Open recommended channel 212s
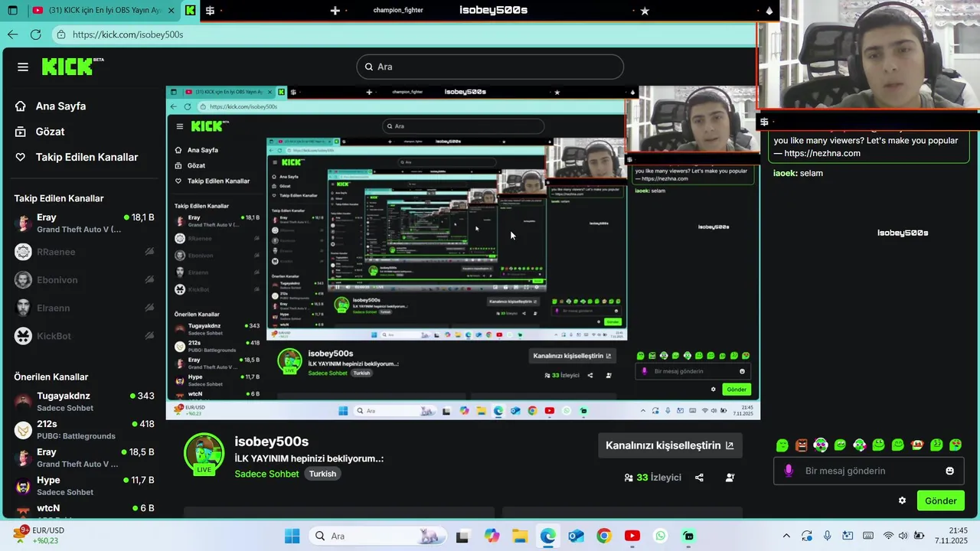The image size is (980, 551). 84,429
